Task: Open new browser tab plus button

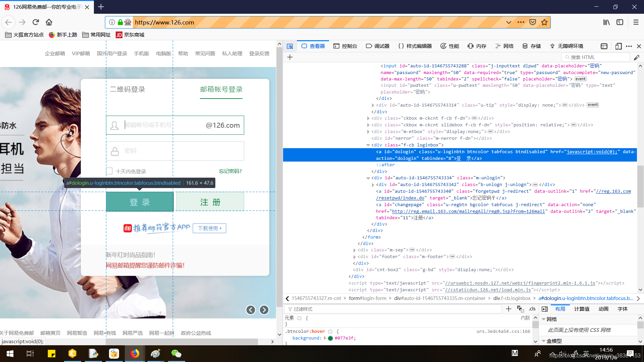Action: click(x=101, y=7)
